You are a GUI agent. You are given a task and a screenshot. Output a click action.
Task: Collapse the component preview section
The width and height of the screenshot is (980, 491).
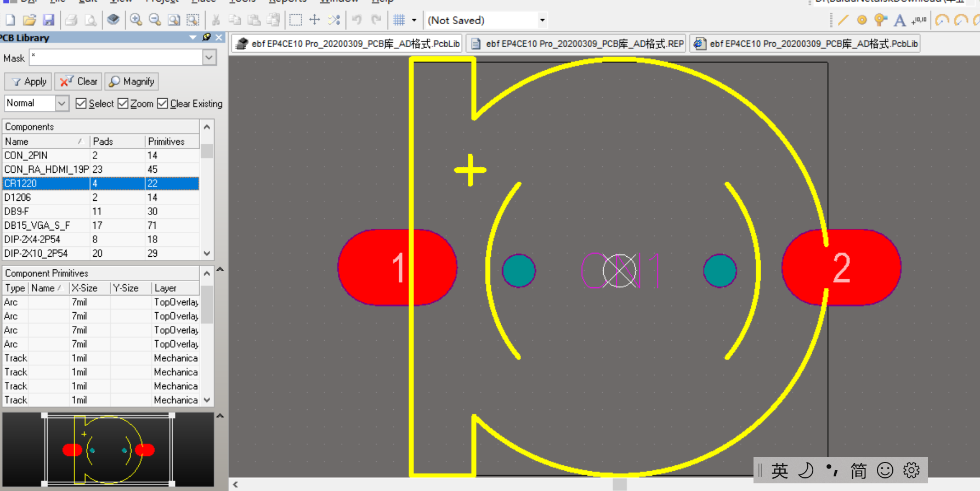pyautogui.click(x=220, y=416)
